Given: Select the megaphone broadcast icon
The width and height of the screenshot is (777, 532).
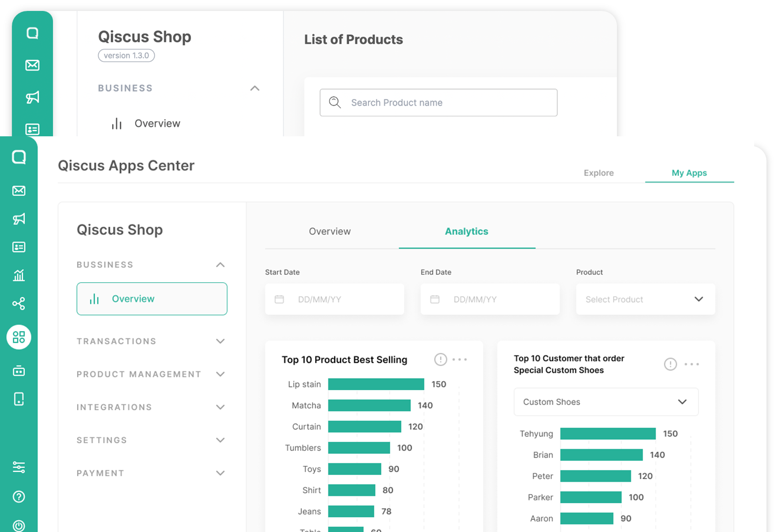Looking at the screenshot, I should 19,219.
